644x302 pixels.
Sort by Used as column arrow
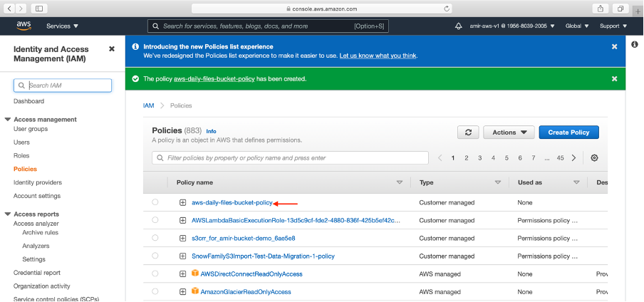coord(576,182)
